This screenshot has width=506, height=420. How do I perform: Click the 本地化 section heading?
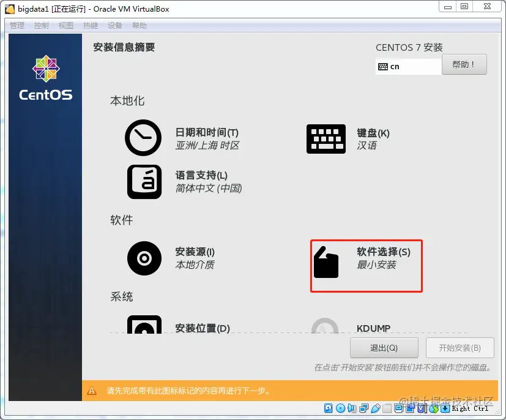click(127, 101)
